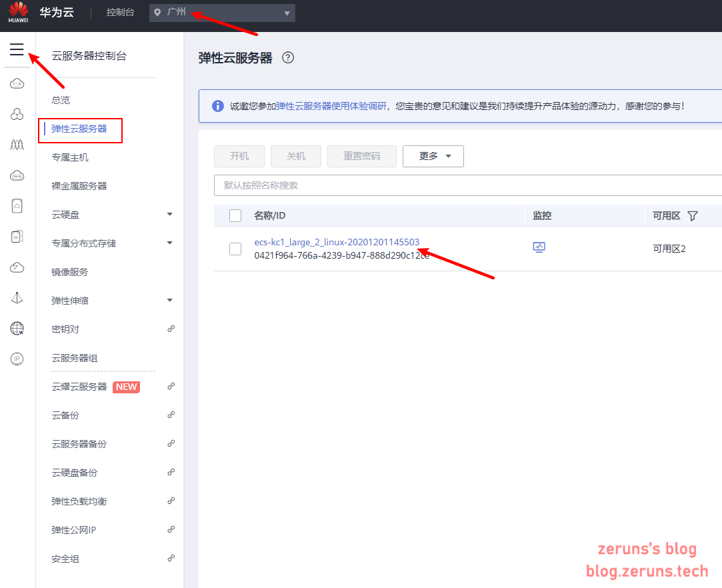
Task: Open the 弹性云服务器使用体验调研 survey link
Action: pyautogui.click(x=331, y=107)
